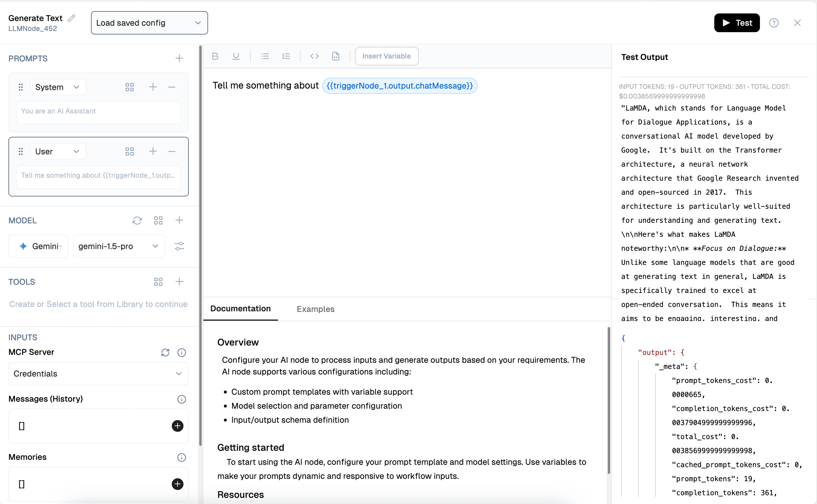The image size is (817, 504).
Task: Click the Insert Variable button
Action: (x=386, y=56)
